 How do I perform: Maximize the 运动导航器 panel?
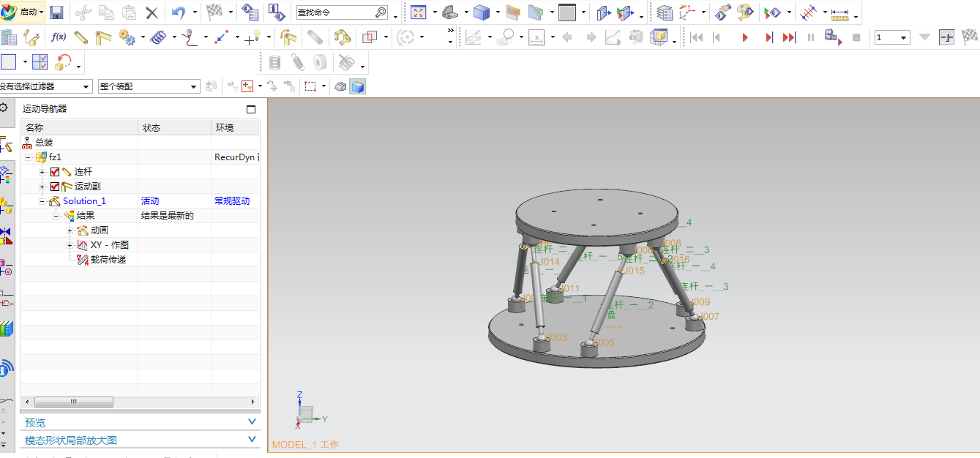(x=251, y=109)
